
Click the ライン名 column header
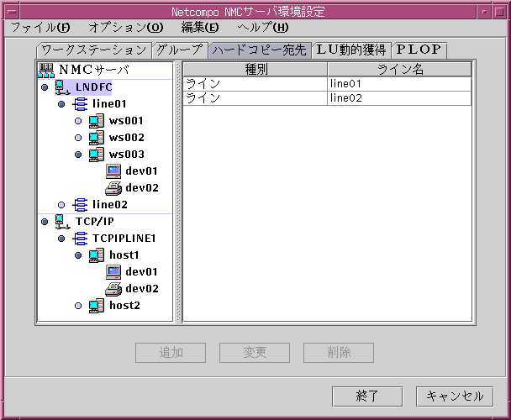click(399, 70)
